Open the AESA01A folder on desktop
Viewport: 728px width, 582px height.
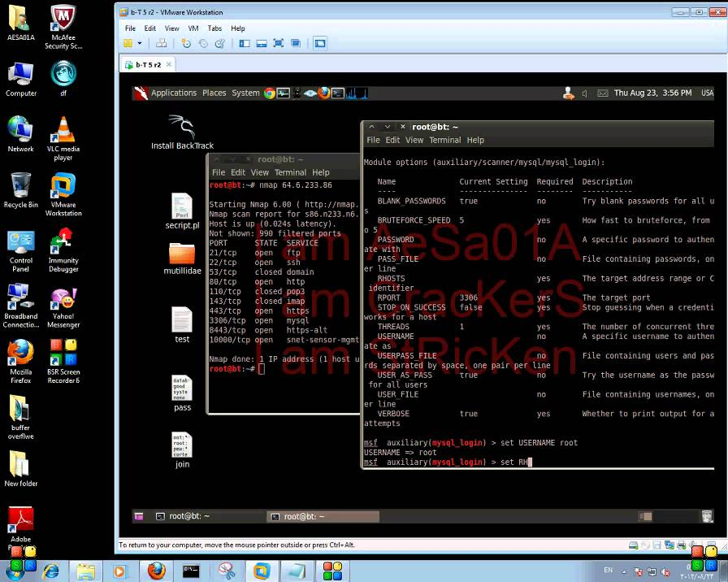20,23
